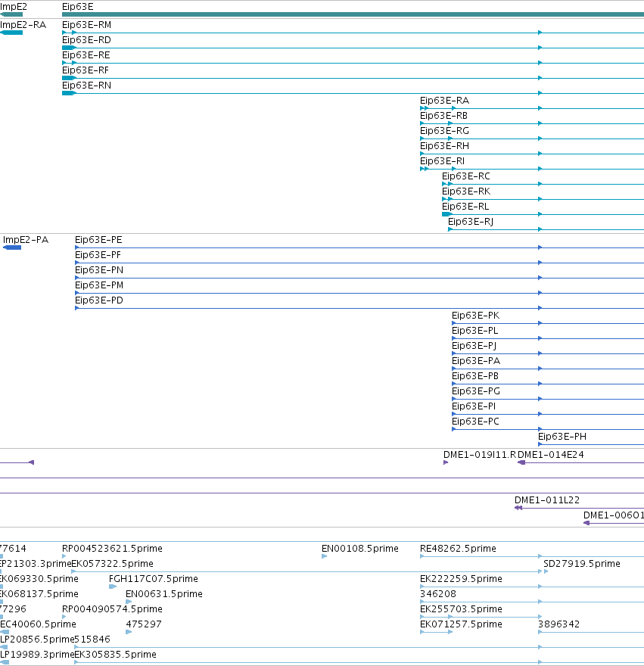Click the Eip63E-RD thick exon block
Screen dimensions: 644x666
[69, 48]
